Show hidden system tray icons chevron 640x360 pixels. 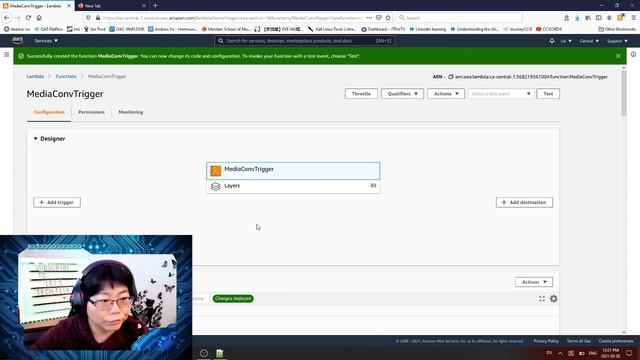(560, 353)
